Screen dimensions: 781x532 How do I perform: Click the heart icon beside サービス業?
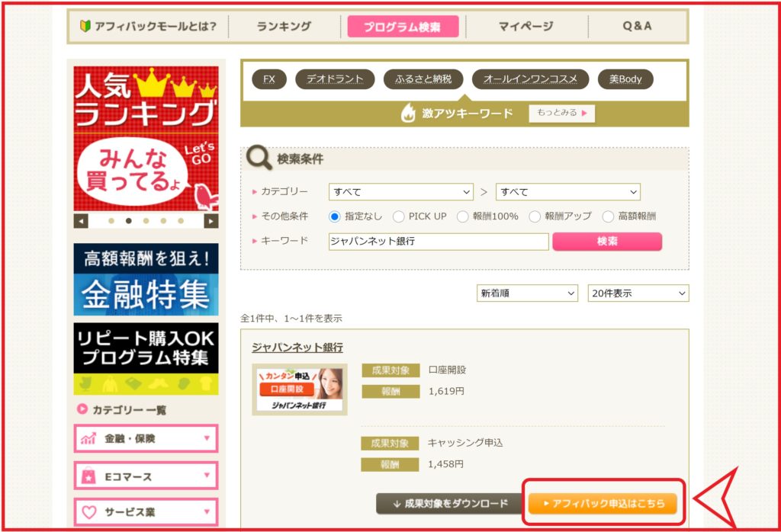click(x=88, y=512)
